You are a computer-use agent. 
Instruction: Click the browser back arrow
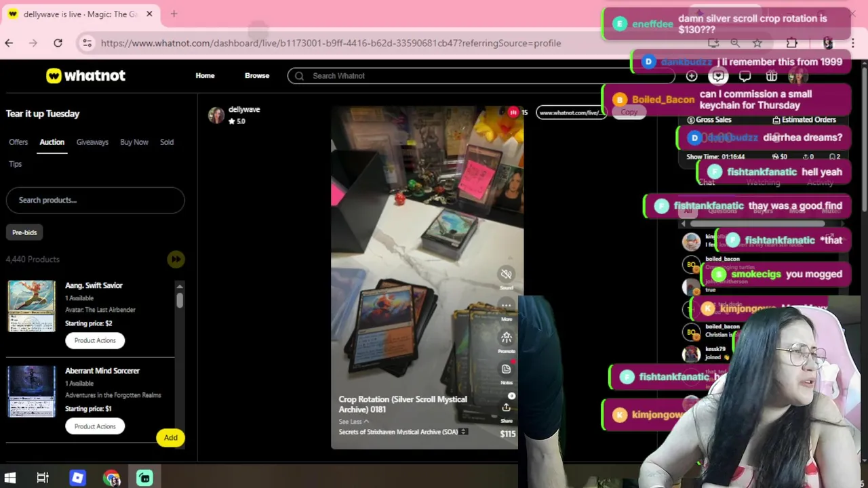click(9, 43)
